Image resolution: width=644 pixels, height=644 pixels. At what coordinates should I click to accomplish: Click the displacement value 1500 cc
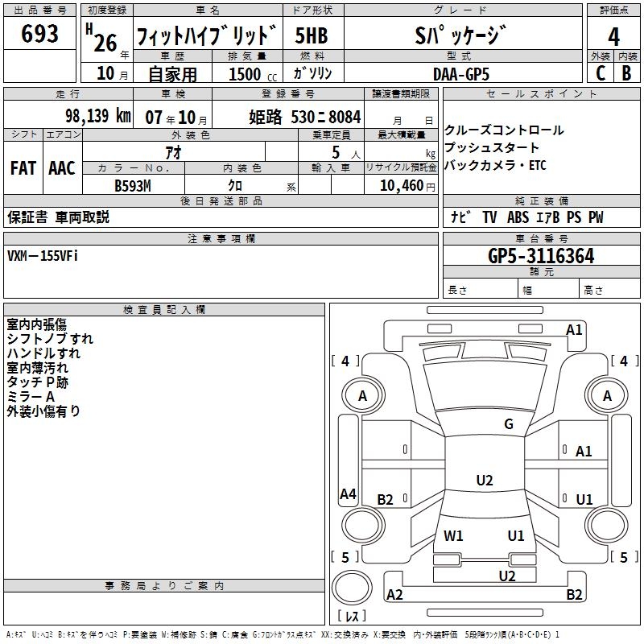click(x=253, y=74)
